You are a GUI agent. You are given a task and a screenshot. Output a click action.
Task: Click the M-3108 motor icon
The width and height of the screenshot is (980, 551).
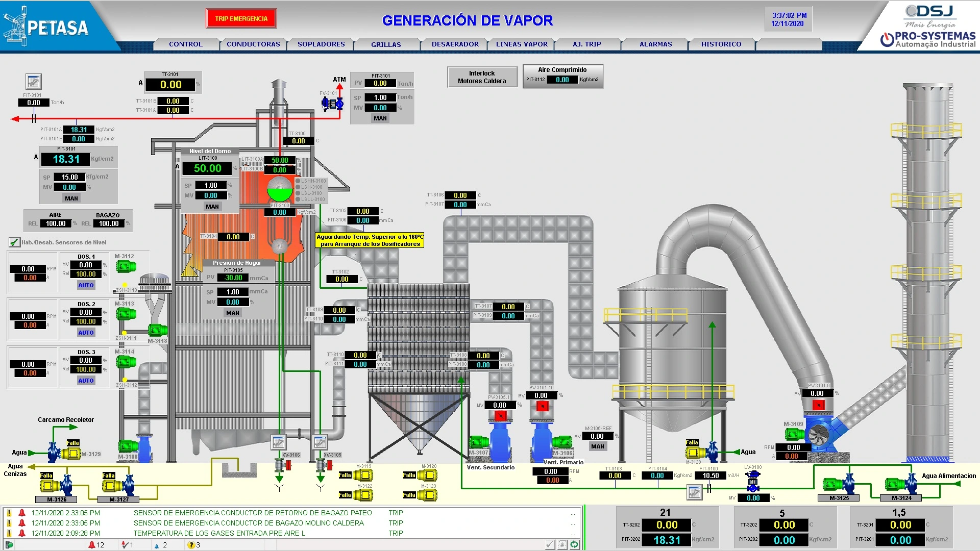(x=128, y=446)
